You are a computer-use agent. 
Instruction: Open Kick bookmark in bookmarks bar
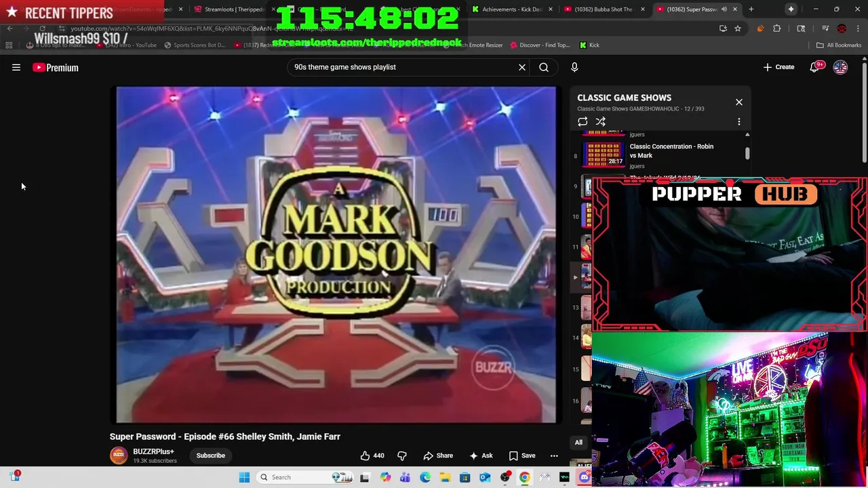pyautogui.click(x=589, y=45)
